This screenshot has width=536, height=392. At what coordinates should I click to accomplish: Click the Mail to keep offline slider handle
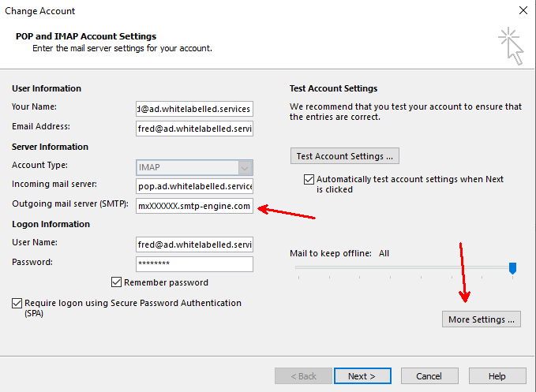pos(512,269)
